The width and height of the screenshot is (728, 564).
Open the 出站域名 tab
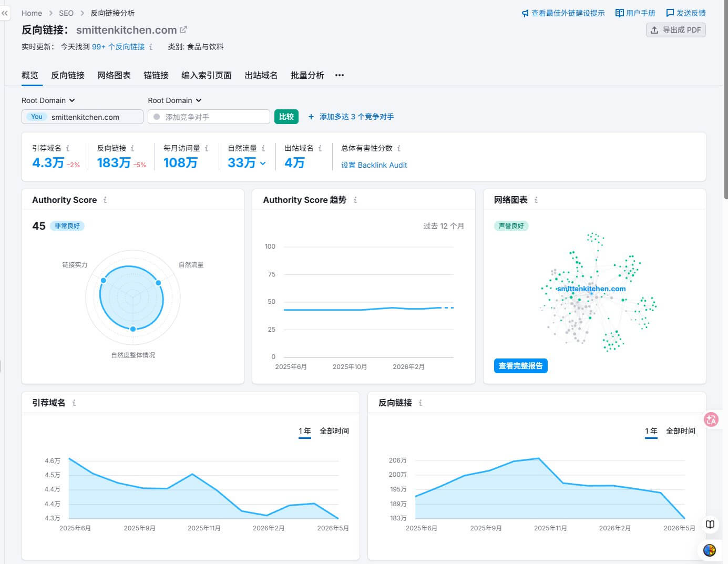point(261,75)
